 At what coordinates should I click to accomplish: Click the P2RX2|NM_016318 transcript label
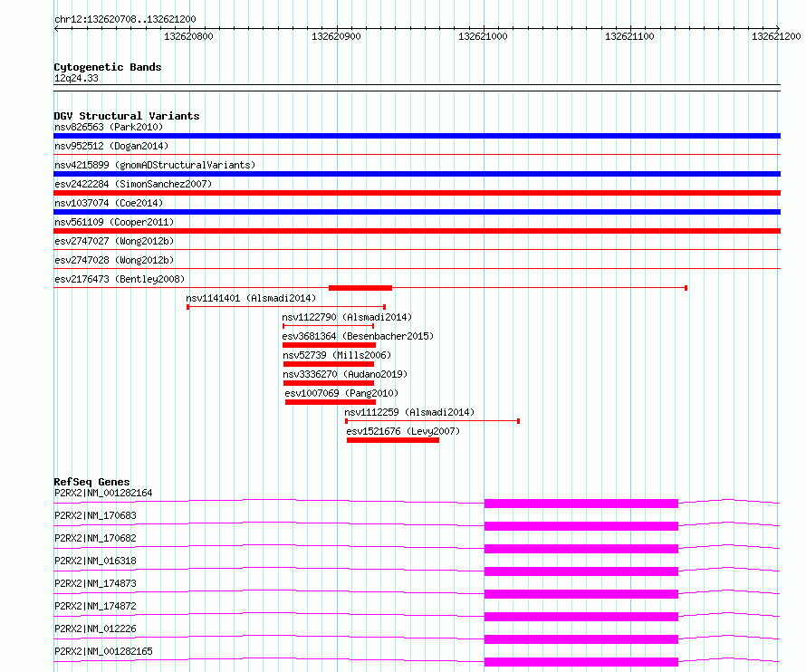[95, 561]
